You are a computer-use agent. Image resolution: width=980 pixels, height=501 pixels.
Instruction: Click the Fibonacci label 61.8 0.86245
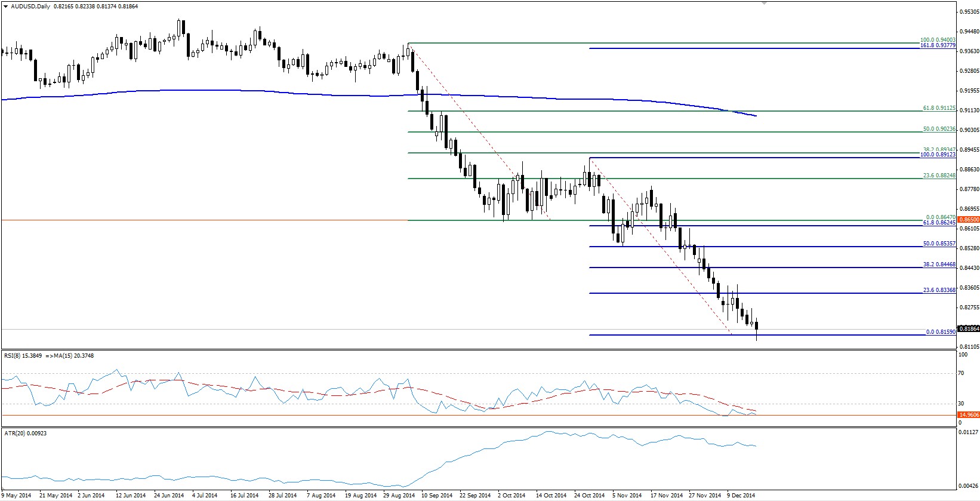pyautogui.click(x=939, y=223)
